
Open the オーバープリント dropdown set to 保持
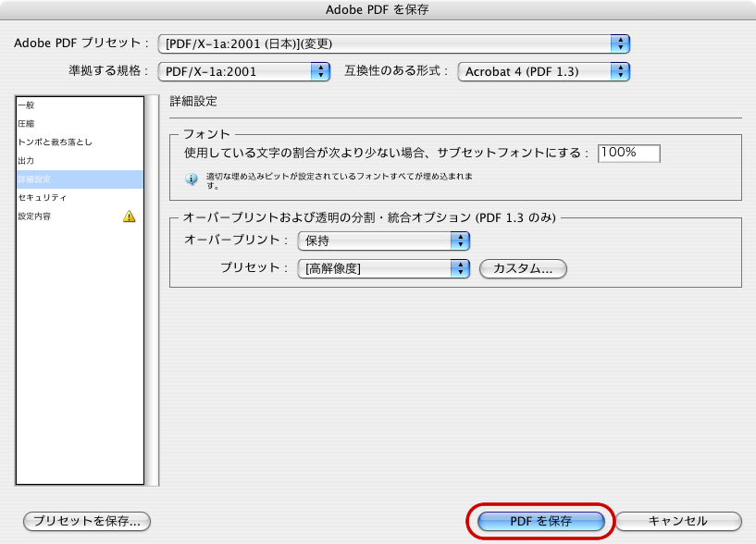[x=384, y=241]
